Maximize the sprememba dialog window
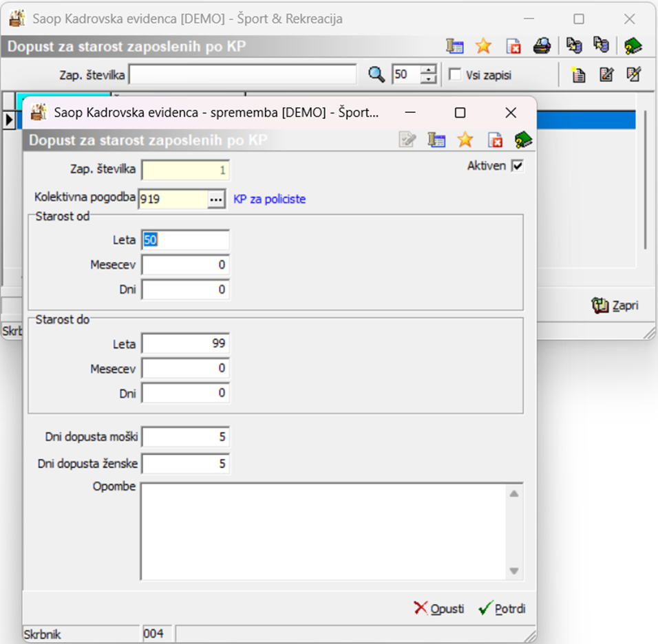The height and width of the screenshot is (644, 658). (x=460, y=112)
